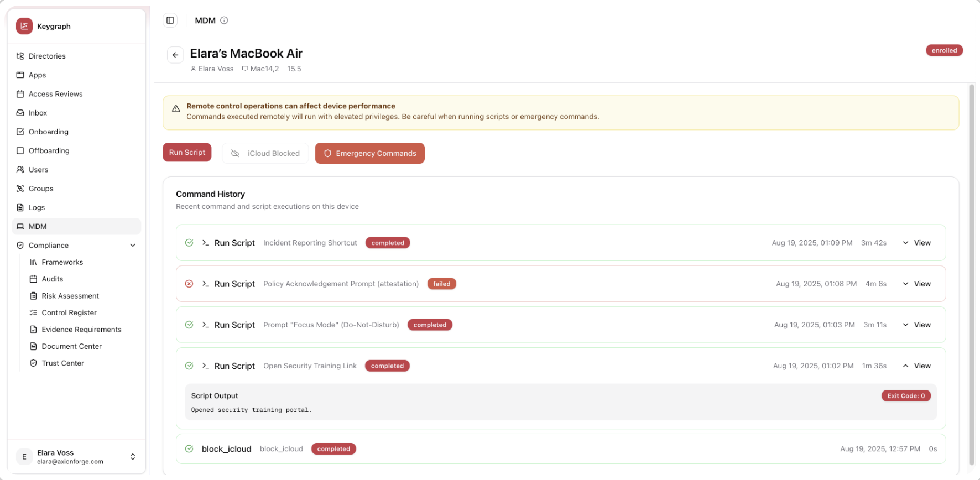The image size is (980, 480).
Task: Click the failed badge on Policy Acknowledgement
Action: pos(442,284)
